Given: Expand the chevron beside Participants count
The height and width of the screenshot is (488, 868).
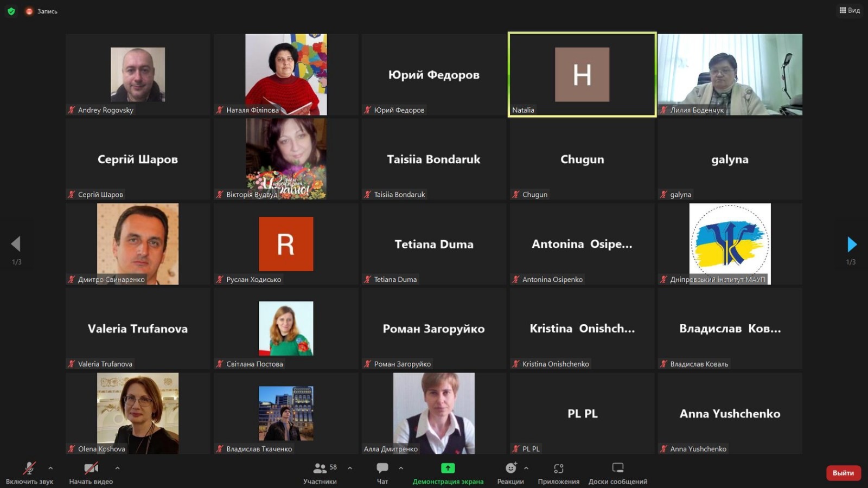Looking at the screenshot, I should coord(350,468).
